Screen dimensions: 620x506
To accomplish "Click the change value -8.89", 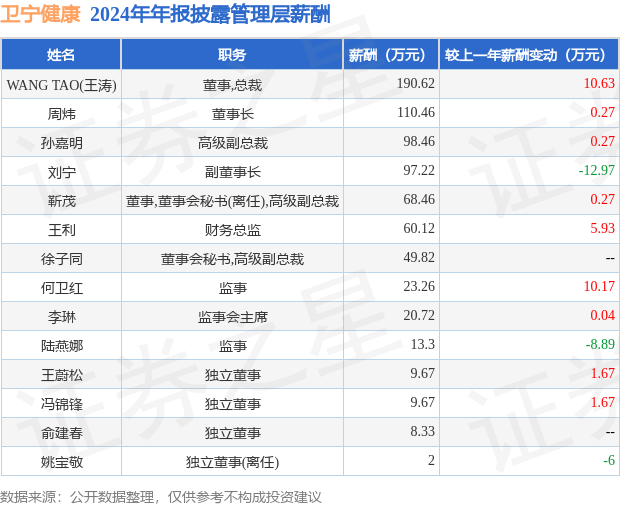I will (600, 344).
